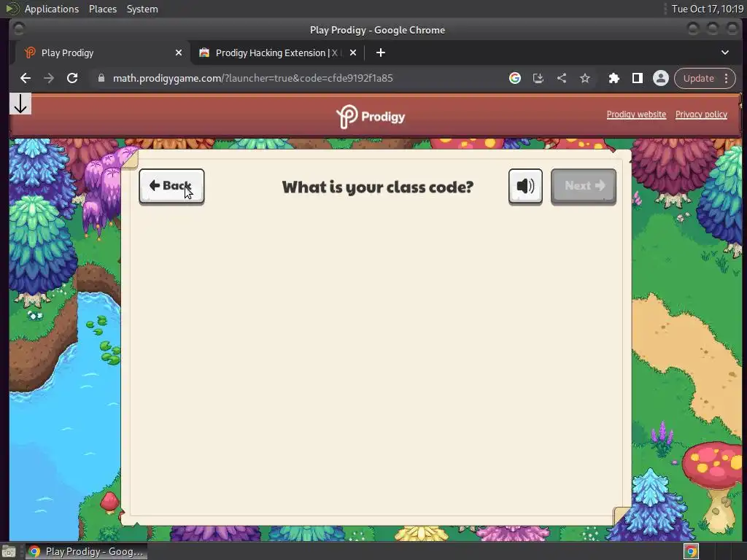
Task: Select Play Prodigy taskbar window button
Action: [x=87, y=551]
